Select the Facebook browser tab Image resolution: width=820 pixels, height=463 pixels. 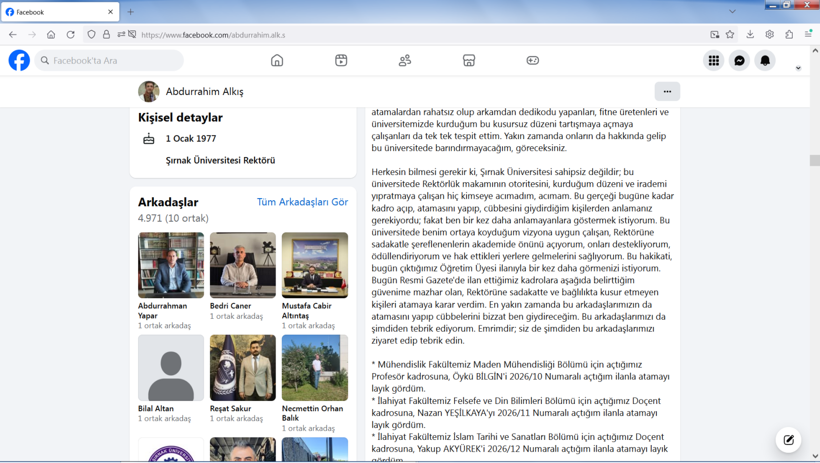[x=60, y=12]
